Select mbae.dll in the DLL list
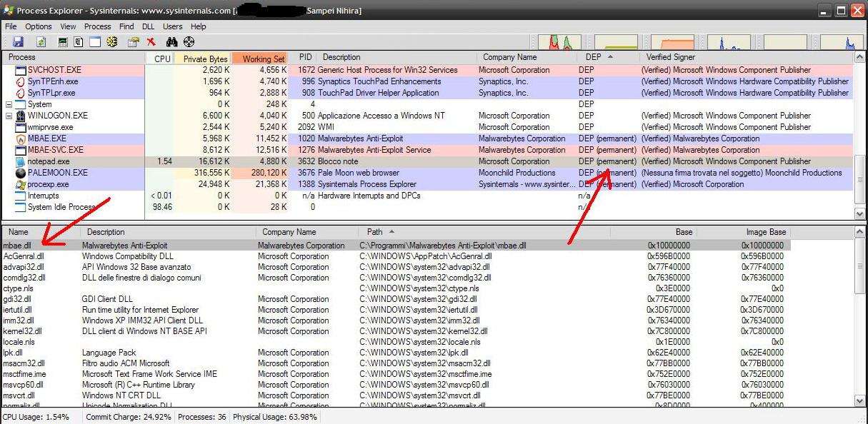This screenshot has height=424, width=868. pyautogui.click(x=396, y=246)
